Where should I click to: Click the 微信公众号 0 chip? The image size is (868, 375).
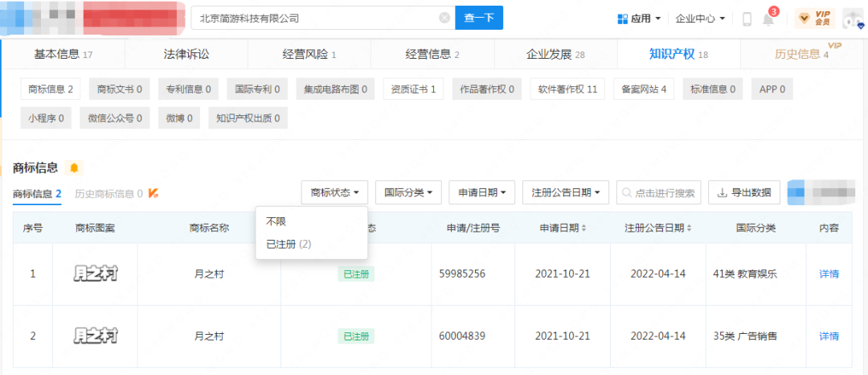pos(115,118)
